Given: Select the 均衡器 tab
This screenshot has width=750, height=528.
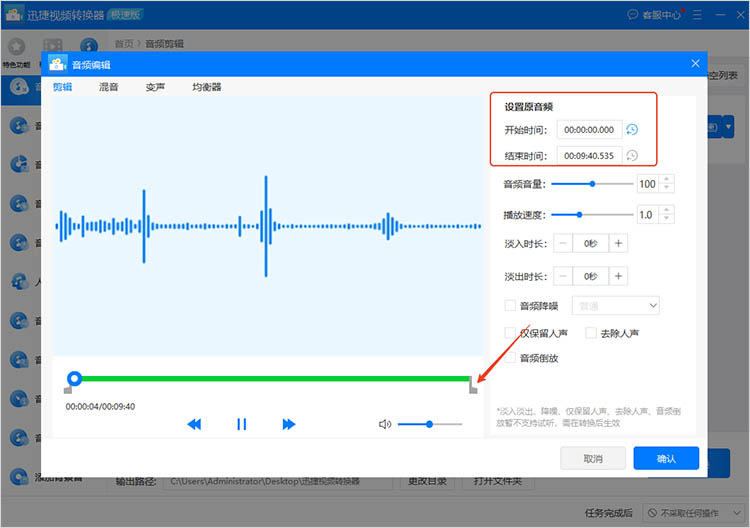Looking at the screenshot, I should click(x=207, y=87).
